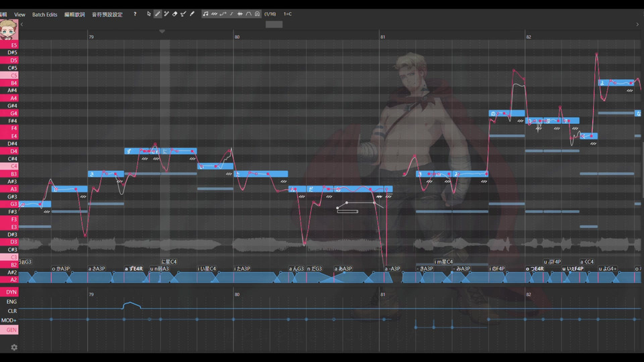The width and height of the screenshot is (644, 362).
Task: Toggle the music note tone display
Action: [205, 14]
